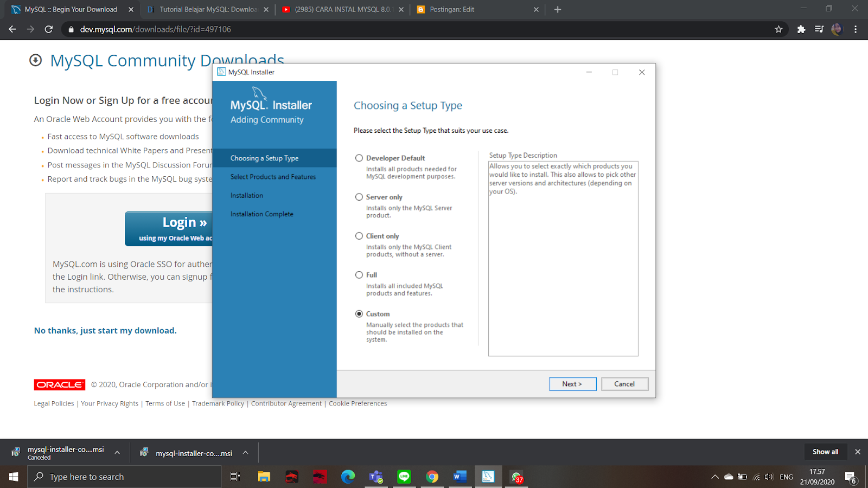Click Next in the MySQL Installer
Image resolution: width=868 pixels, height=488 pixels.
coord(572,384)
